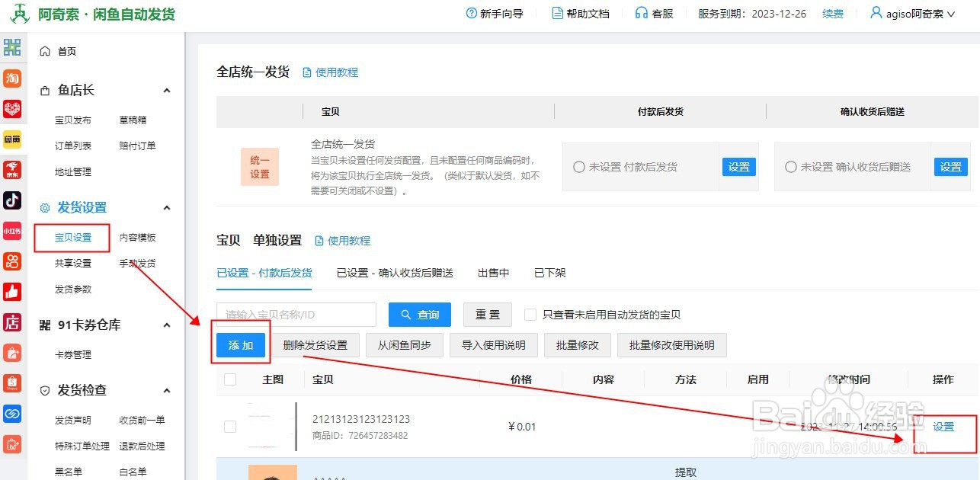Click 设置 button for 付款后发货
This screenshot has width=980, height=480.
(x=739, y=167)
